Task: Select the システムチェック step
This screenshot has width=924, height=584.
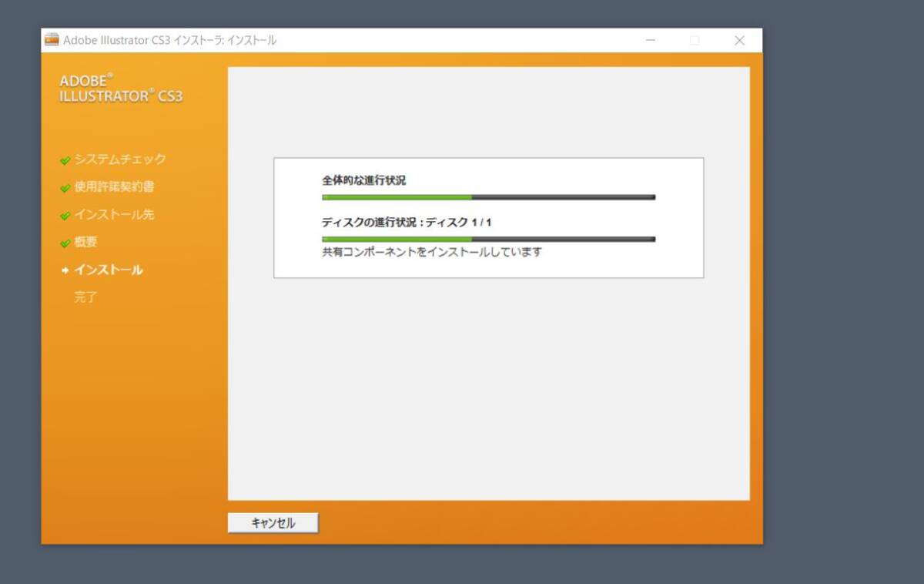Action: (120, 159)
